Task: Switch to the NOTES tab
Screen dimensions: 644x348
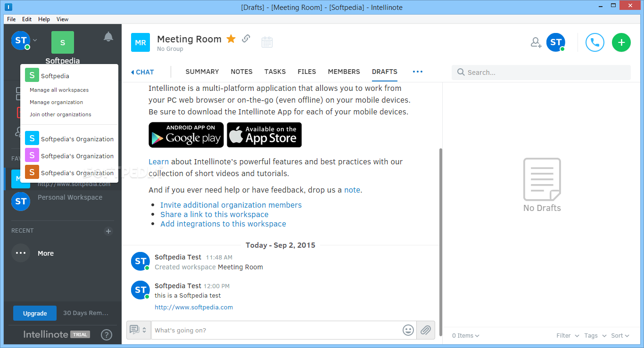Action: pos(241,72)
